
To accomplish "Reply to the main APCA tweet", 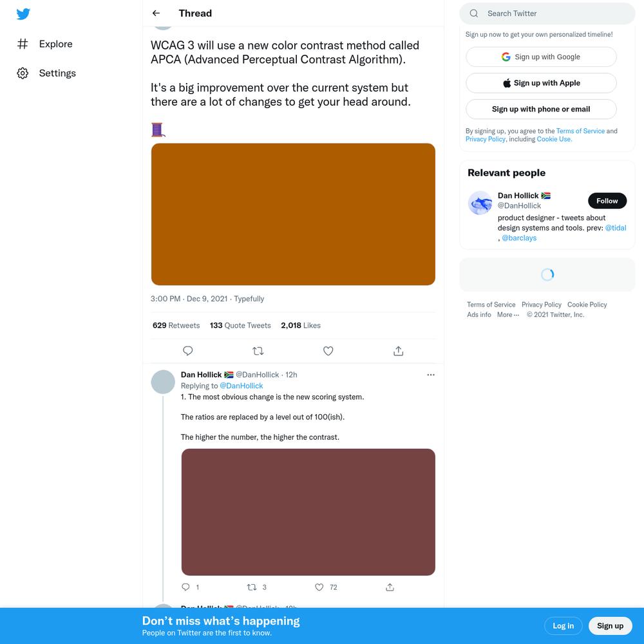I will [x=187, y=351].
